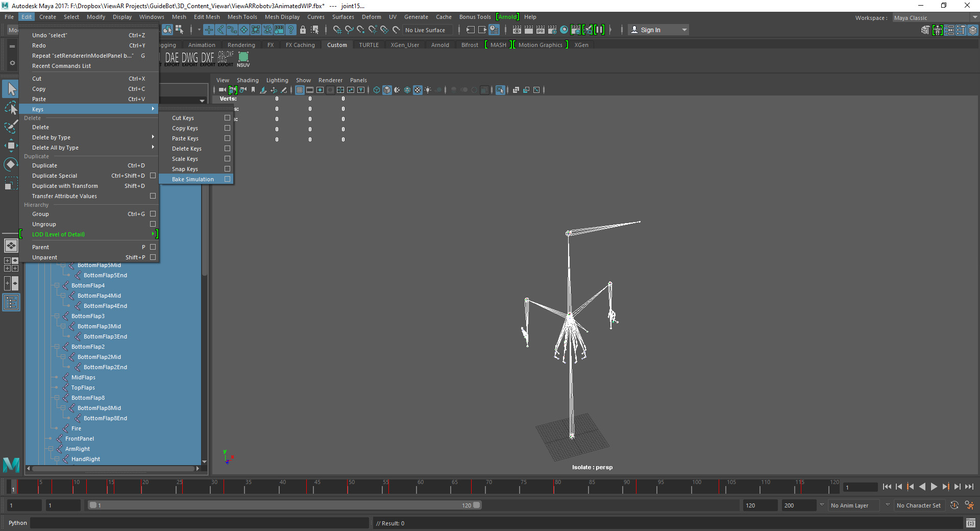This screenshot has height=531, width=980.
Task: Click the IPR render icon
Action: (x=540, y=30)
